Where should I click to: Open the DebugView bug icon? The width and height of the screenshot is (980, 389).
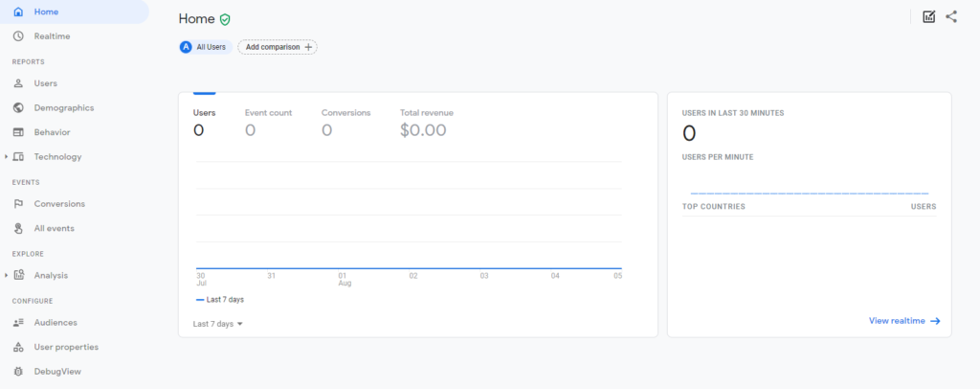pos(19,372)
